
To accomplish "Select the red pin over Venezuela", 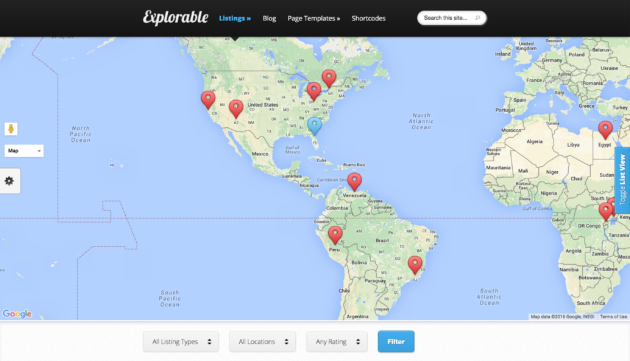I will [354, 182].
